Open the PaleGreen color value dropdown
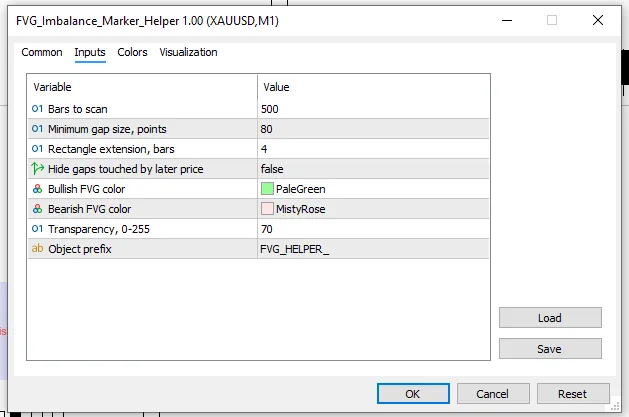 tap(373, 189)
